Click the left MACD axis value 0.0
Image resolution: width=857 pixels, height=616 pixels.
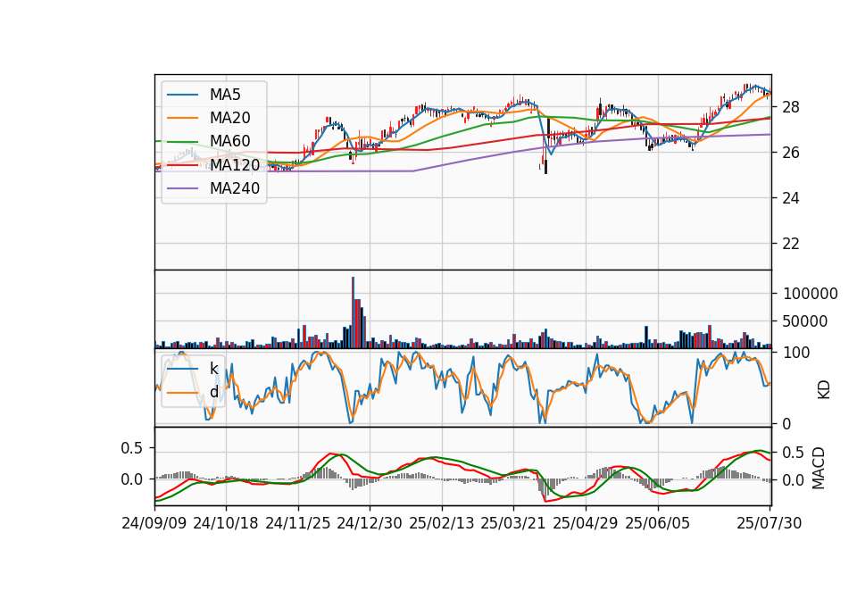point(132,480)
